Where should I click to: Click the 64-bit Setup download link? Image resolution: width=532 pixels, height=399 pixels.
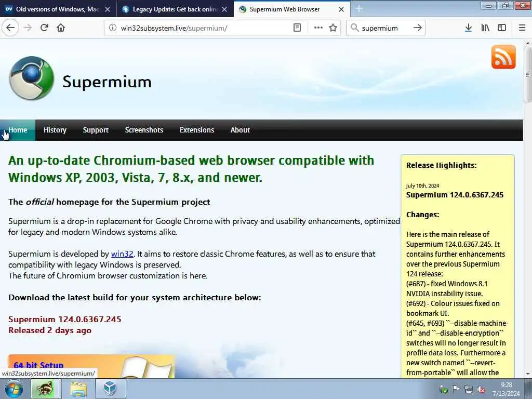pos(38,365)
